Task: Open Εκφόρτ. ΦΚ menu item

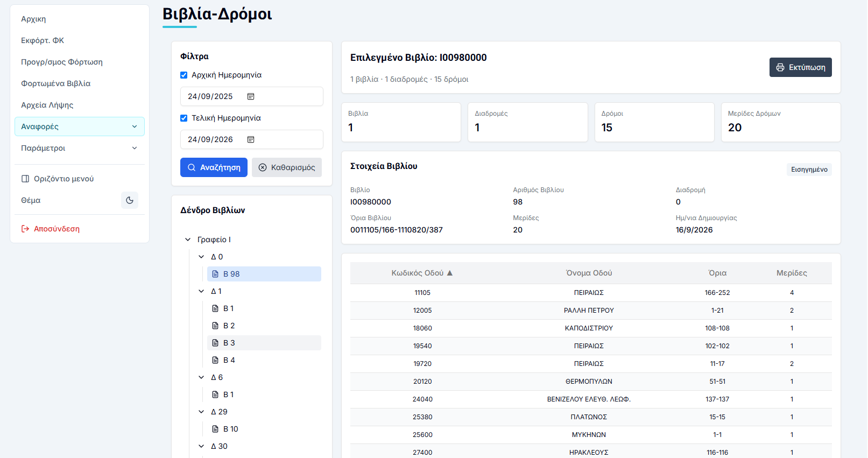Action: coord(80,40)
